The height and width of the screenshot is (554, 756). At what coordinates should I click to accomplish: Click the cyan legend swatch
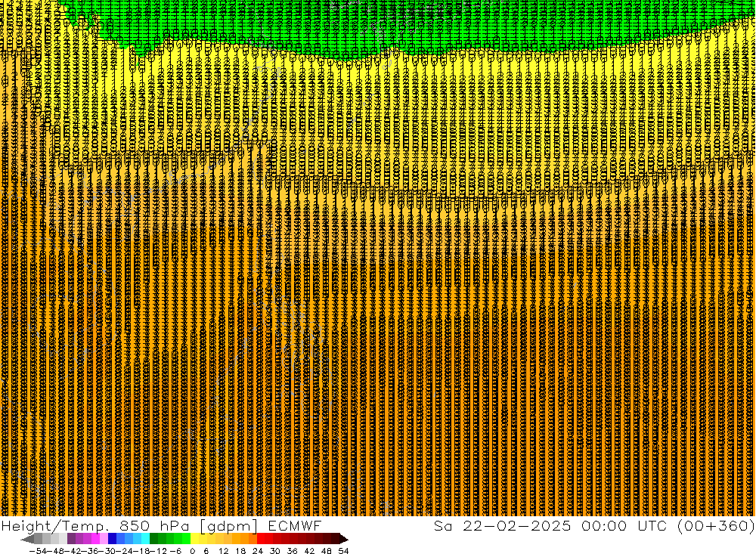pos(145,539)
